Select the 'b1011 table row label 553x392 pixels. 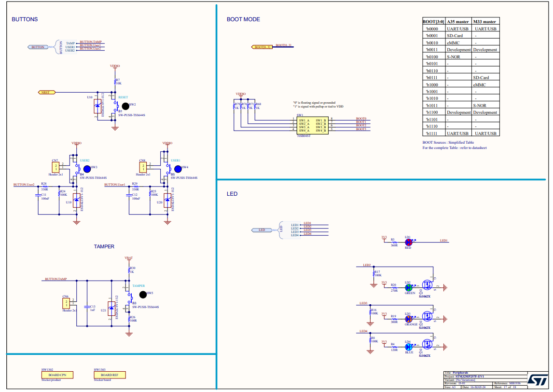tap(432, 106)
